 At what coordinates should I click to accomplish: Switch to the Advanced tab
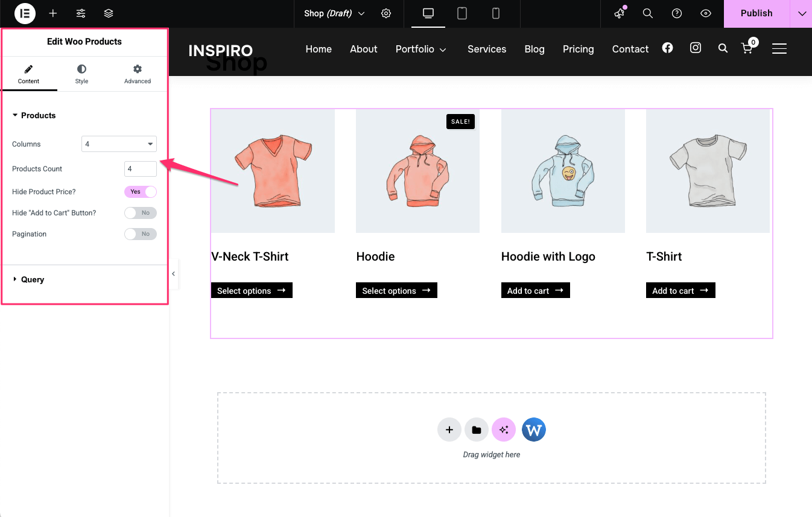pos(138,74)
